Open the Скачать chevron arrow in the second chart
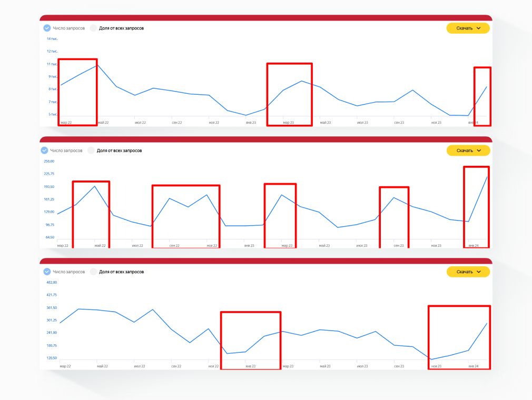The width and height of the screenshot is (532, 400). pyautogui.click(x=479, y=151)
